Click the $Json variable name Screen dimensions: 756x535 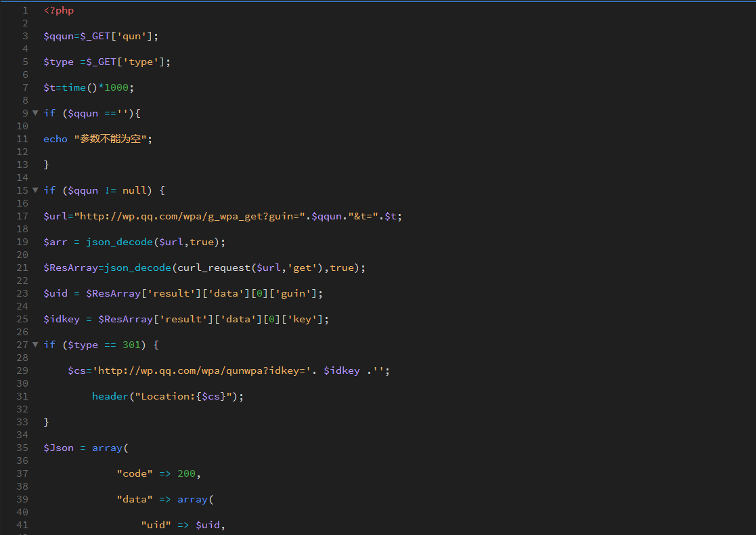click(58, 448)
